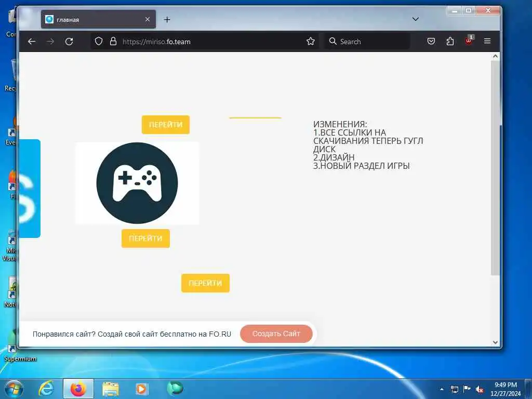Open Windows Media Player from taskbar
Screen dimensions: 532x399
tap(141, 389)
